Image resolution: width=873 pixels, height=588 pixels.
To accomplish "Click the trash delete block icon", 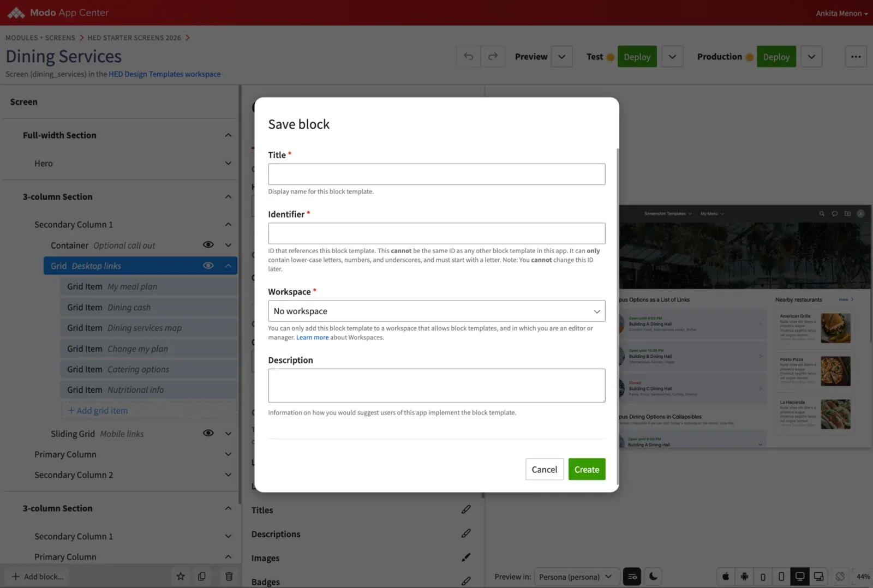I will click(229, 577).
